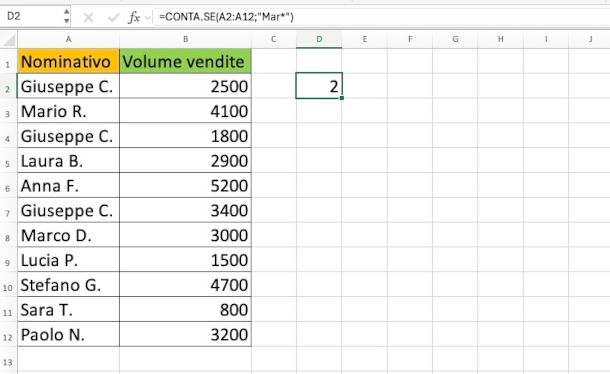Viewport: 610px width, 374px height.
Task: Select row 8 header
Action: tap(8, 236)
